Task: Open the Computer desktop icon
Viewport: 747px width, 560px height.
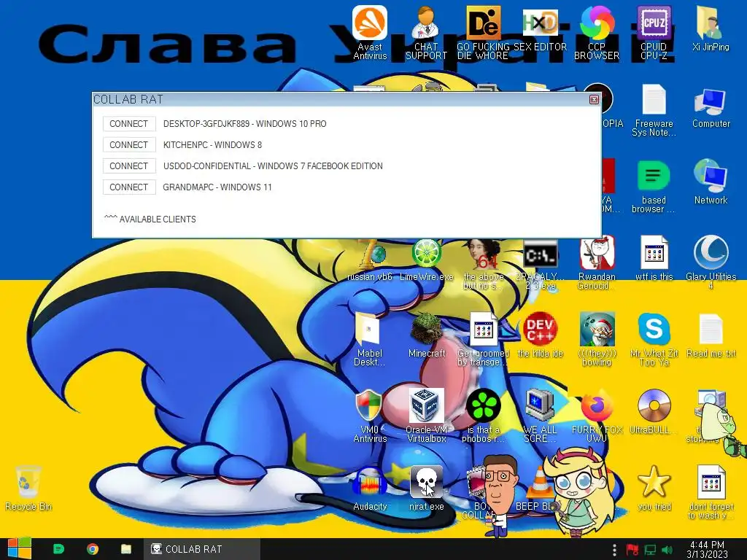Action: click(711, 107)
